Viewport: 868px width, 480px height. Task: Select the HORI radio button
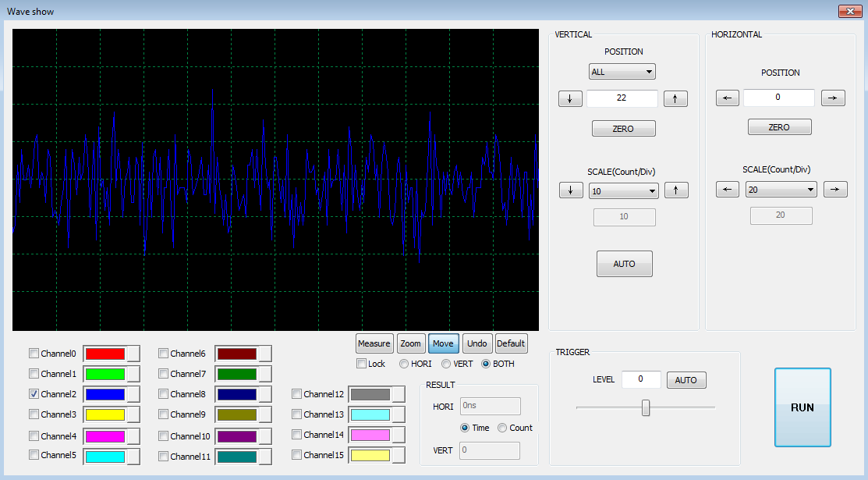pyautogui.click(x=404, y=364)
